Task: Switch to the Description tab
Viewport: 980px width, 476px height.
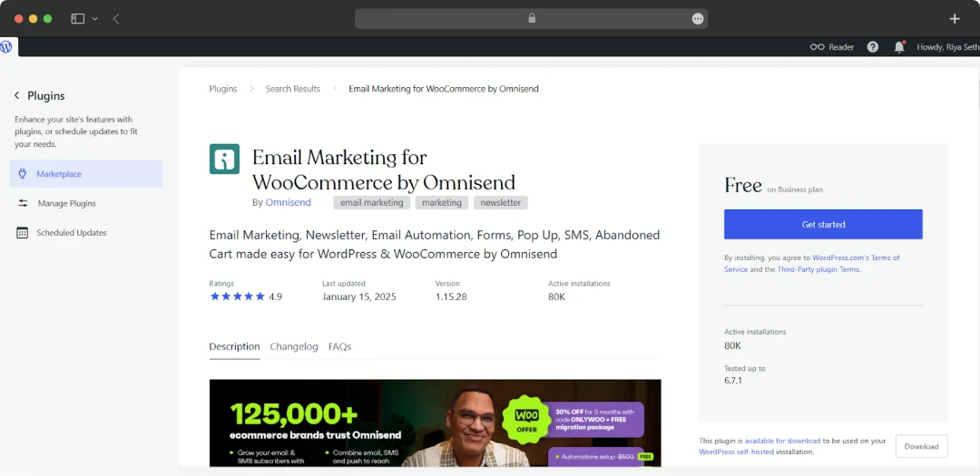Action: pyautogui.click(x=234, y=346)
